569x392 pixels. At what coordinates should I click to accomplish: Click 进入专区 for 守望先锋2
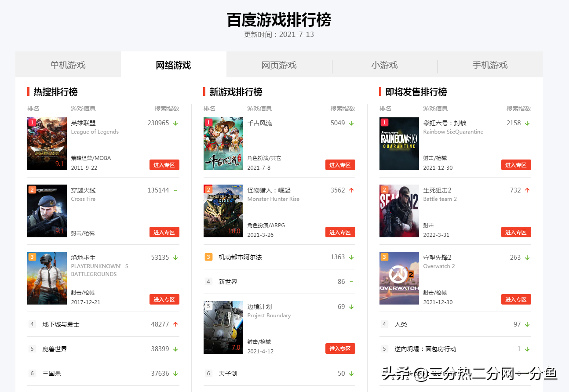(x=516, y=299)
